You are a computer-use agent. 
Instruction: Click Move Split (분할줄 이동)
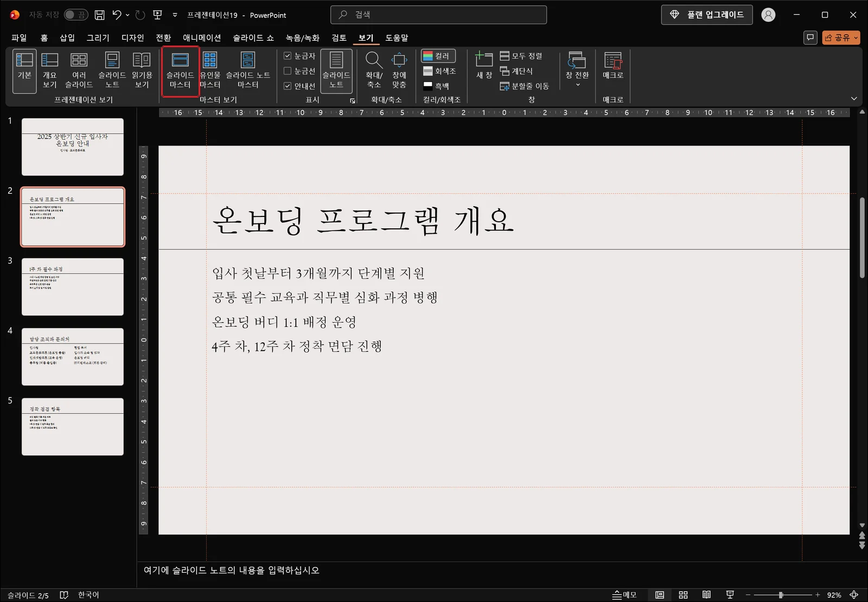tap(525, 86)
